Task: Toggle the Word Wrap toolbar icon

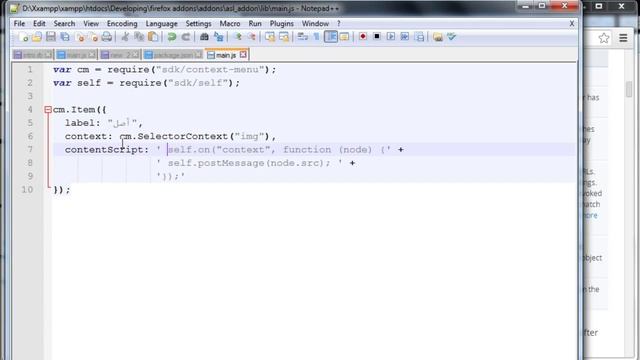Action: [302, 37]
